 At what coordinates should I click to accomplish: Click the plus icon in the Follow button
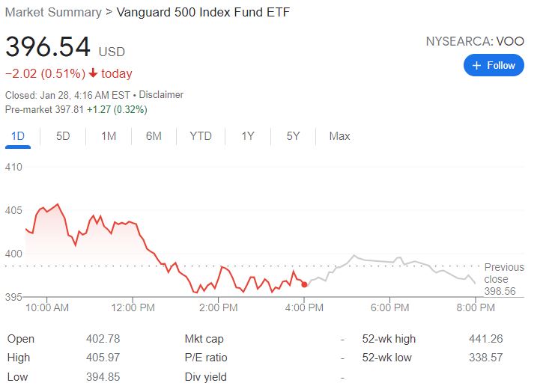pyautogui.click(x=476, y=65)
